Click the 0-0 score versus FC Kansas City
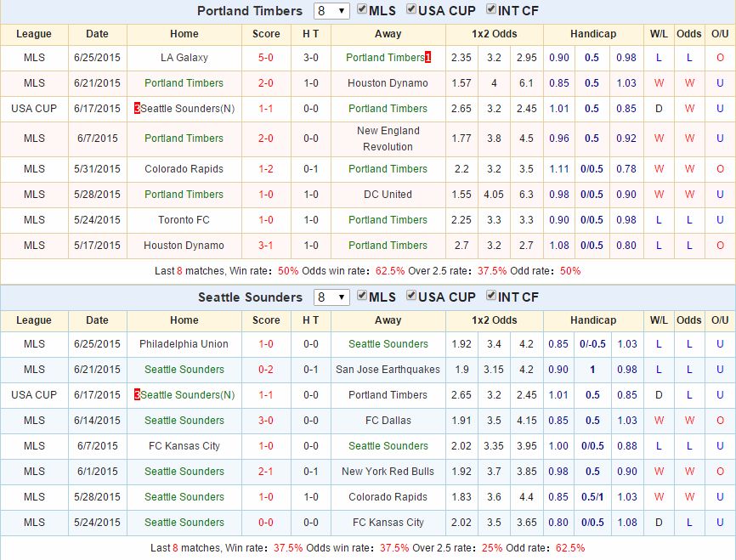 click(x=266, y=523)
